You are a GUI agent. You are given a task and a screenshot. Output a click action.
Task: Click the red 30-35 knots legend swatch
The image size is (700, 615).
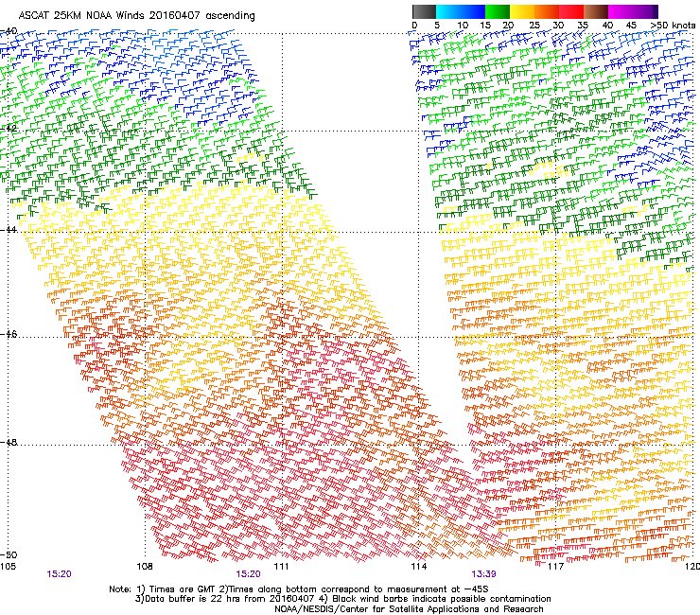[x=571, y=11]
